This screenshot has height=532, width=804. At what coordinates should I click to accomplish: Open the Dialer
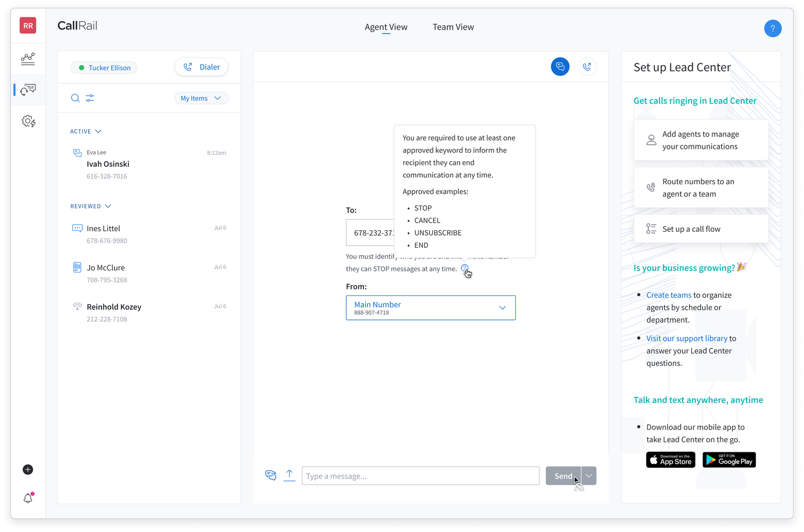(201, 66)
